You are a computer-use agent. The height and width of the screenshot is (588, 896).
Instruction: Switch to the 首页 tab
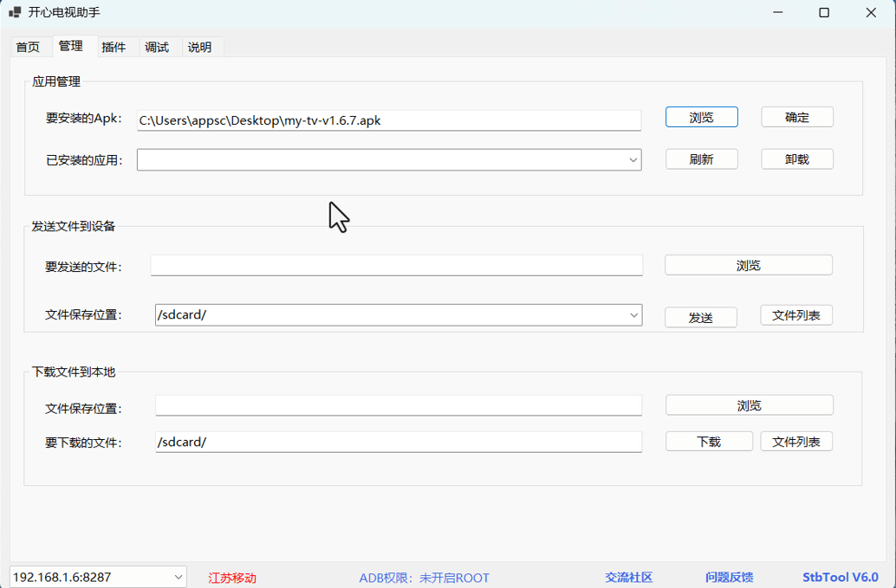tap(28, 47)
